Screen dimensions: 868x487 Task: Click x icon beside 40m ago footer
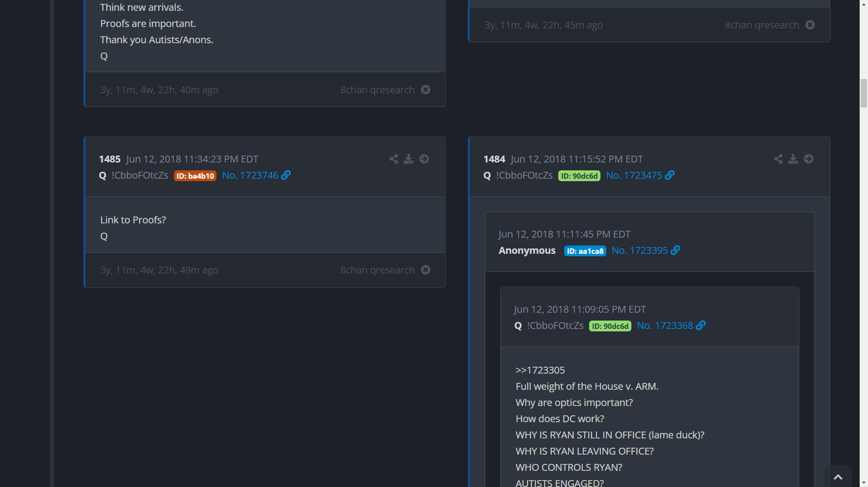pyautogui.click(x=426, y=90)
